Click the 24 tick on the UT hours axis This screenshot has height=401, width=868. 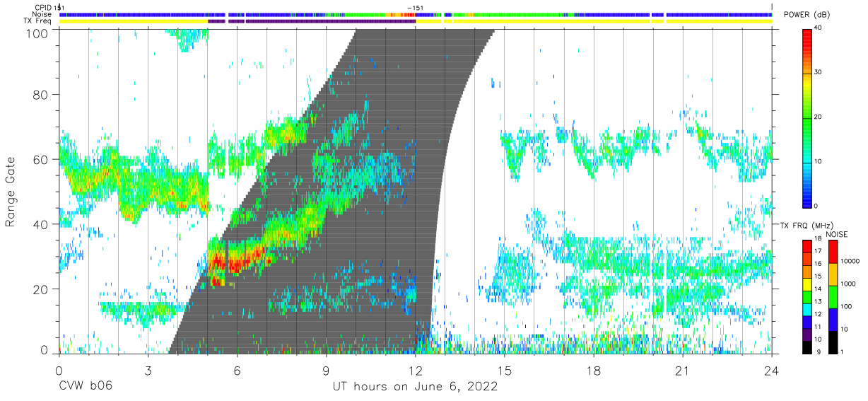tap(772, 370)
